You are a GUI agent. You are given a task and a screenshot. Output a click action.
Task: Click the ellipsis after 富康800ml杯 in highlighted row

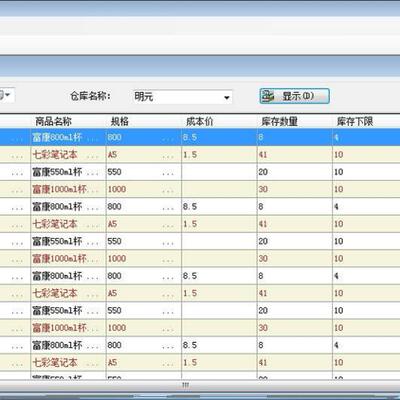tap(93, 139)
